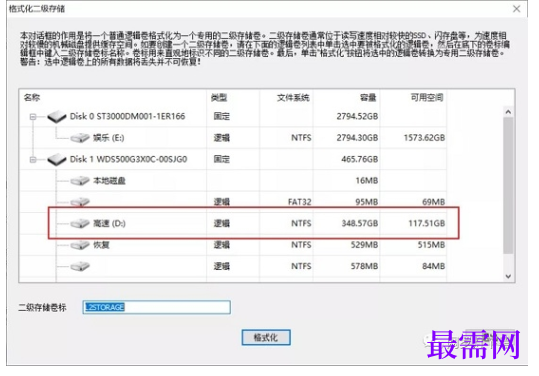
Task: Click the 84MB free space cell
Action: point(433,266)
